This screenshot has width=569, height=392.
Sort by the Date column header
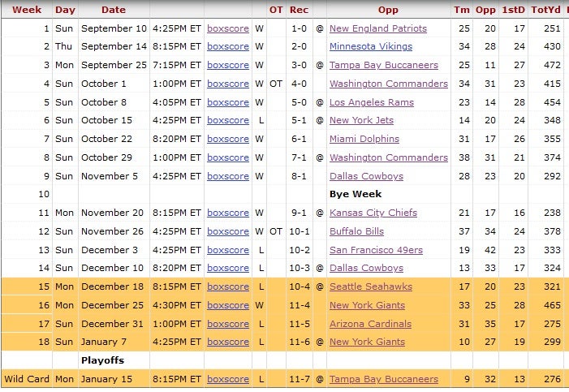tap(114, 10)
